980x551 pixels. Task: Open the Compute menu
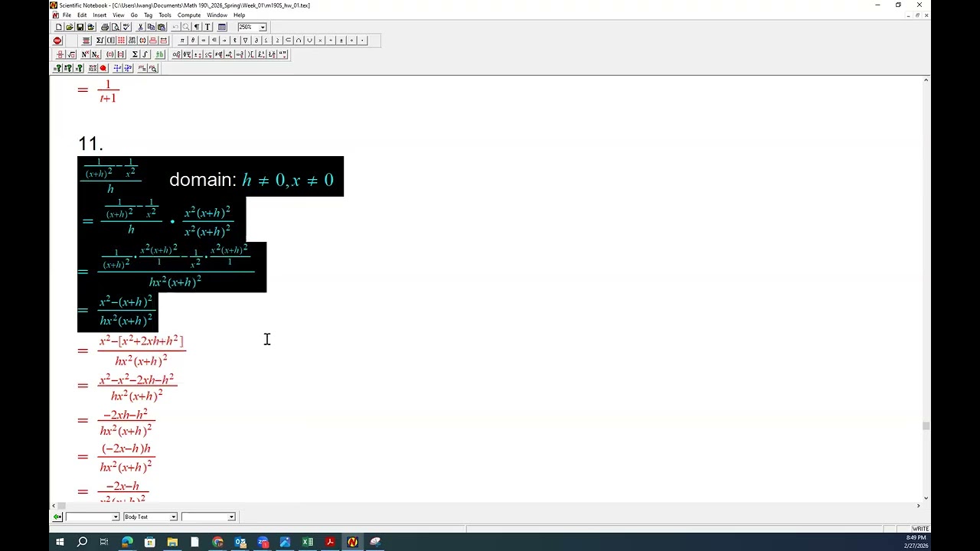tap(189, 15)
